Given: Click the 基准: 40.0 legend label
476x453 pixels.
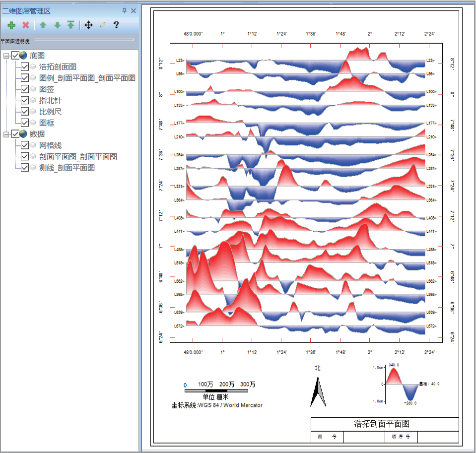Looking at the screenshot, I should [429, 384].
